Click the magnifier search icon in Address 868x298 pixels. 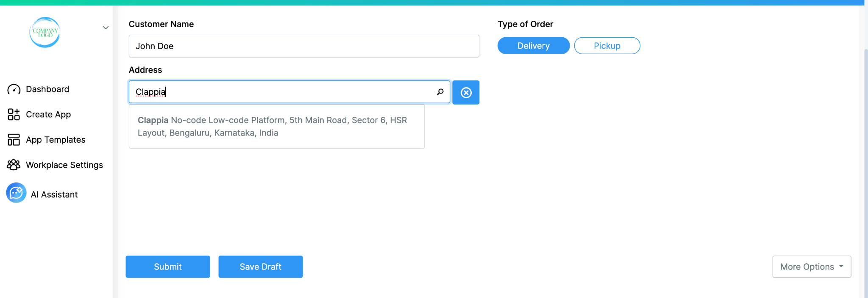pyautogui.click(x=440, y=92)
